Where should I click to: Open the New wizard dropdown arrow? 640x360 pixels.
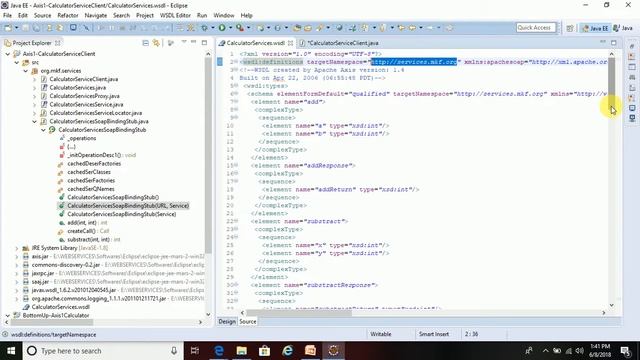[x=16, y=28]
